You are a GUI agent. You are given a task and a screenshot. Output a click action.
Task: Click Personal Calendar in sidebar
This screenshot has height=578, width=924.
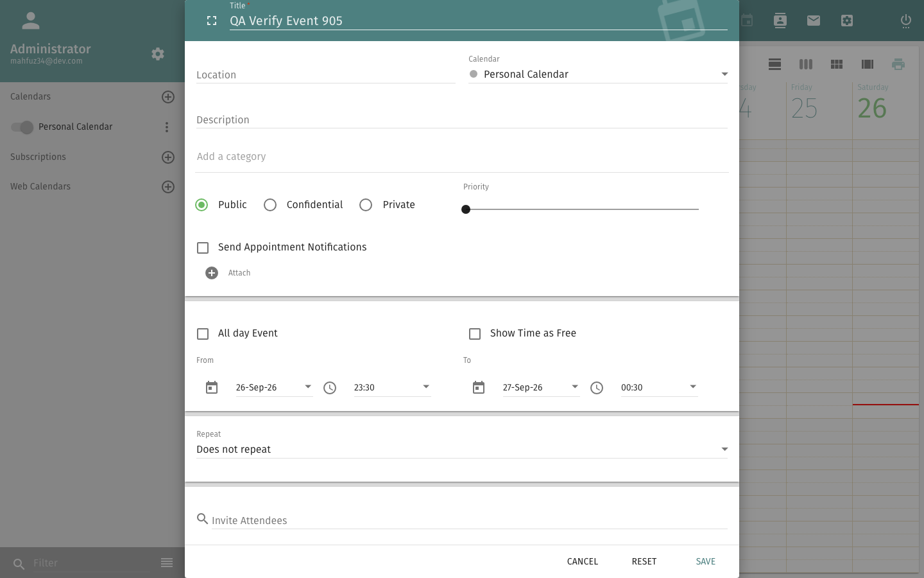(75, 127)
